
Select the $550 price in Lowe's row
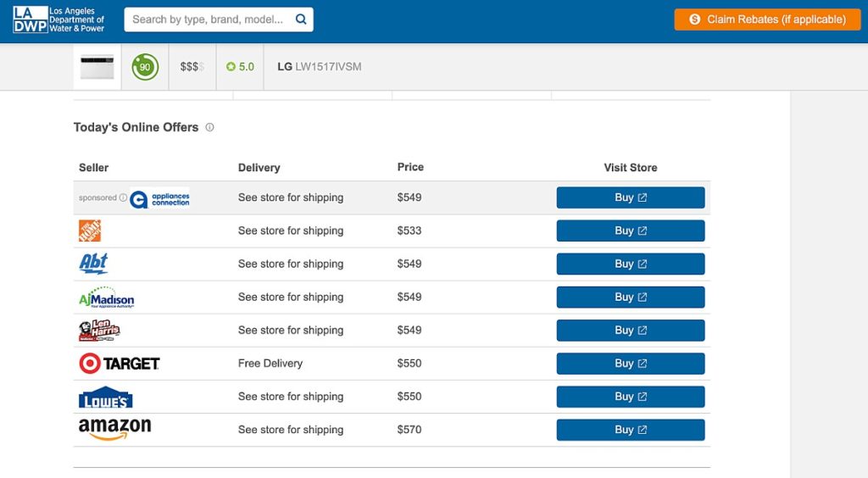click(x=409, y=397)
